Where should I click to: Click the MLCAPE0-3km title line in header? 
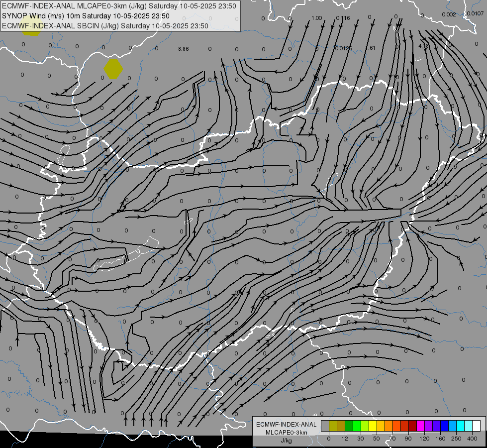click(119, 6)
